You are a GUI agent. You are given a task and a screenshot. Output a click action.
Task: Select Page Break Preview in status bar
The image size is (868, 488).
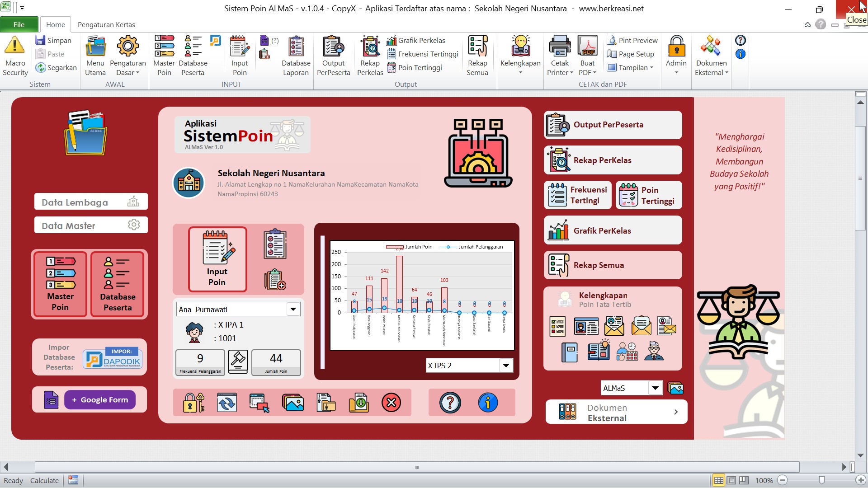click(x=744, y=480)
